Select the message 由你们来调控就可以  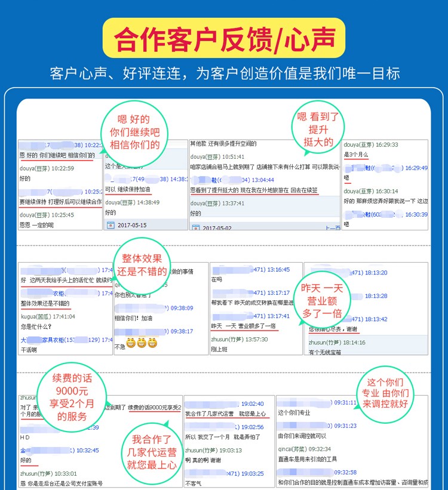pyautogui.click(x=302, y=436)
